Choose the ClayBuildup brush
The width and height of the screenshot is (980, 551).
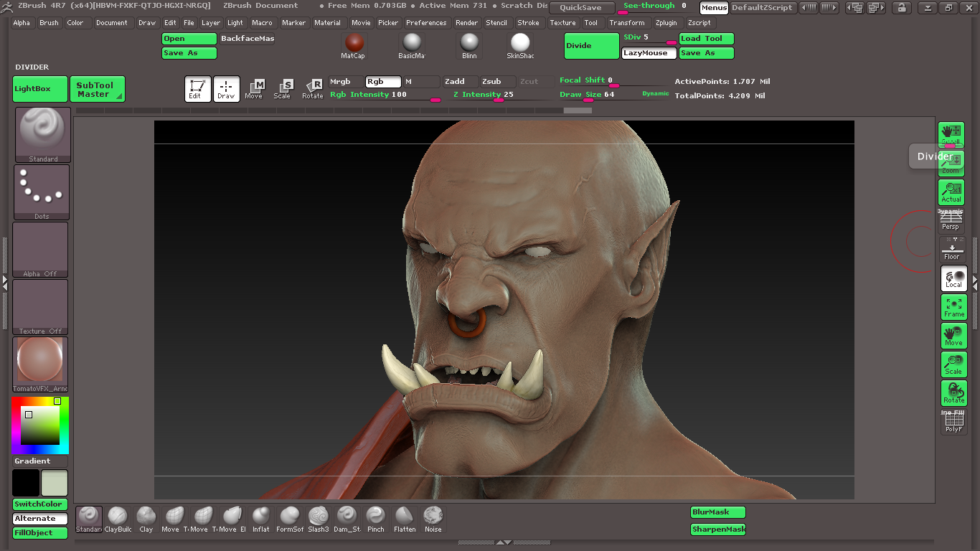tap(118, 519)
